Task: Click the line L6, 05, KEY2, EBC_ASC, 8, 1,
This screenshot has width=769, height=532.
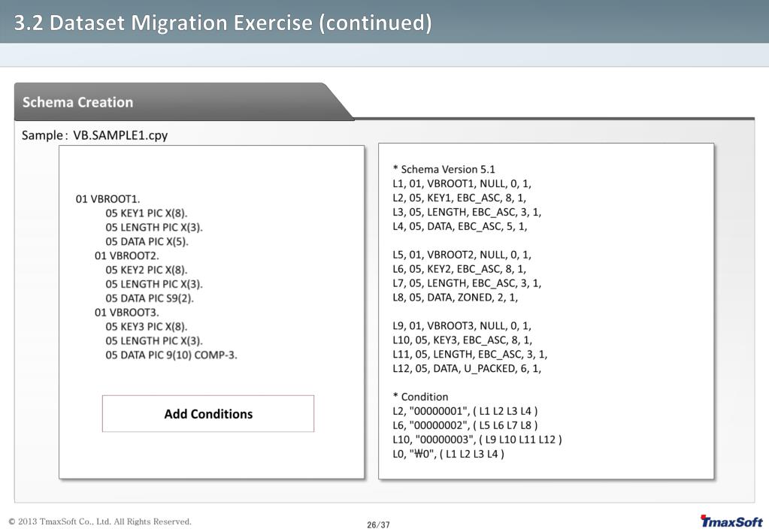Action: [459, 269]
